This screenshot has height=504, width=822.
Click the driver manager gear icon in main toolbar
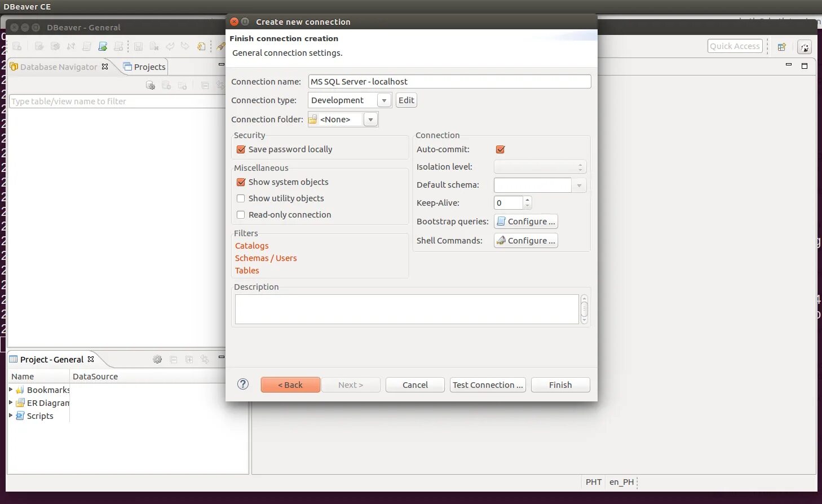click(55, 46)
